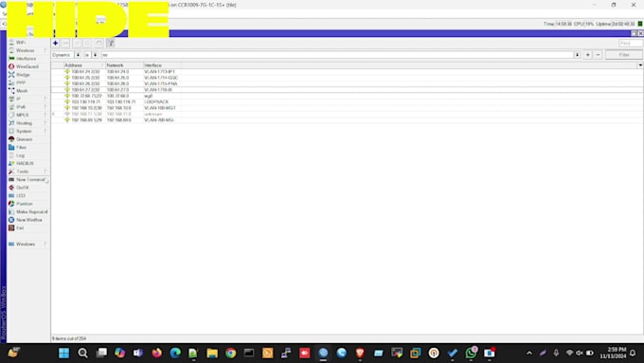Open Google Chrome from the taskbar
Image resolution: width=644 pixels, height=363 pixels.
coord(231,354)
